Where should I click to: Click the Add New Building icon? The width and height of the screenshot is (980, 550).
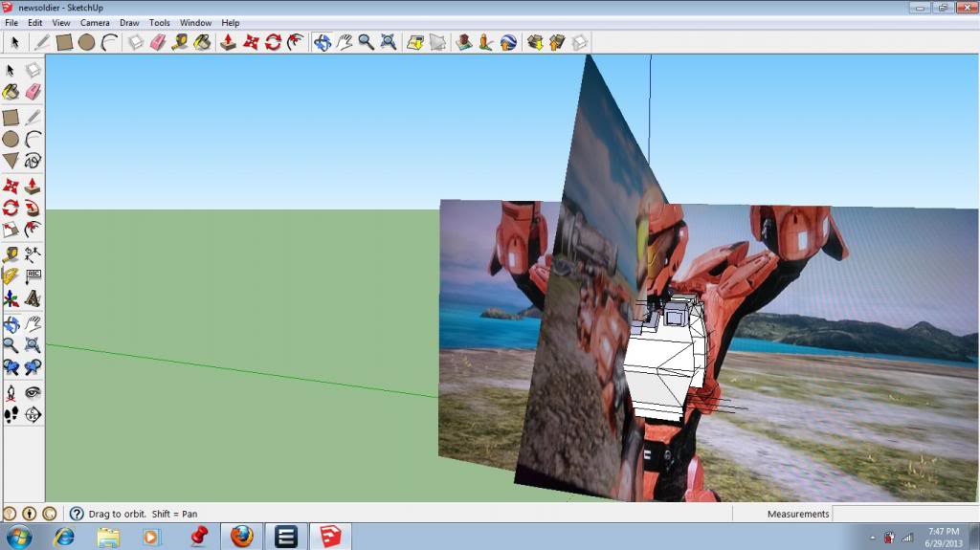coord(464,42)
